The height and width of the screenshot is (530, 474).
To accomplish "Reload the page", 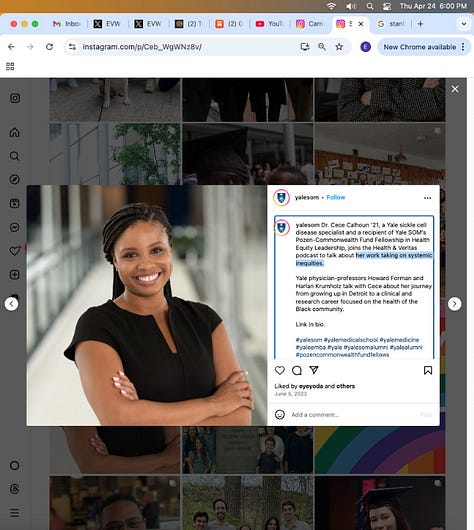I will (x=49, y=47).
